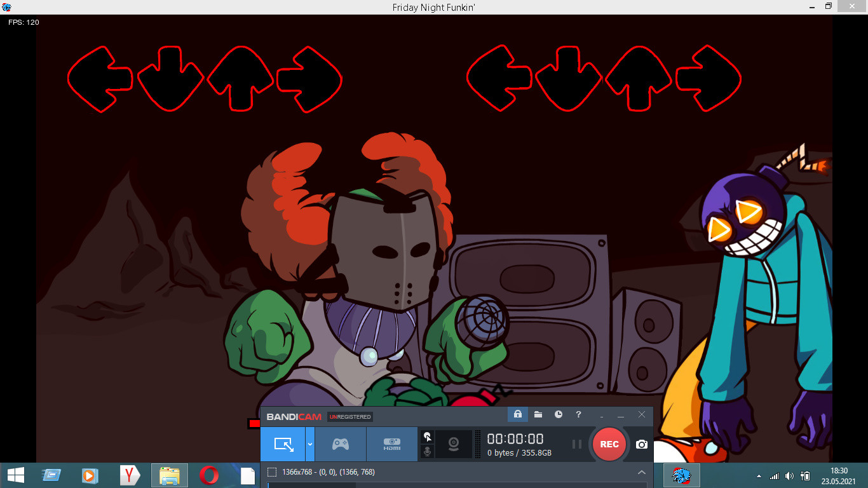Take a screenshot with Bandicam camera icon
This screenshot has height=488, width=868.
[642, 444]
